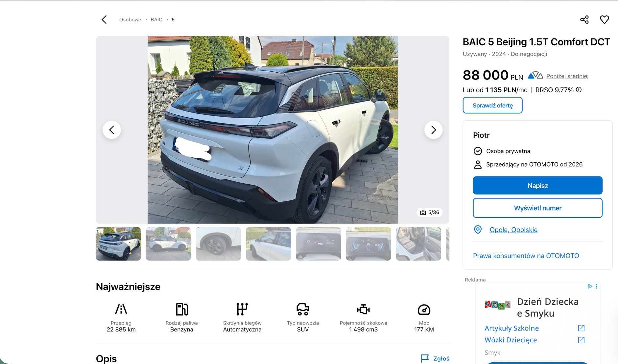Show previous photo in gallery

(x=112, y=130)
